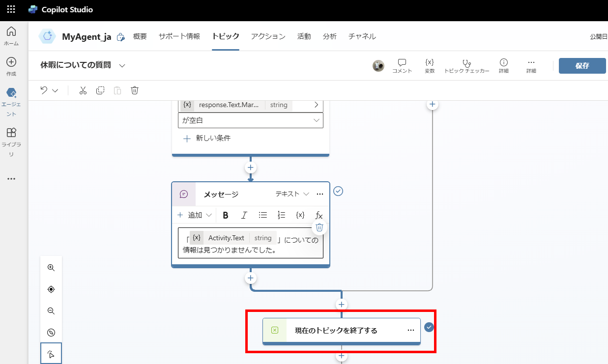608x364 pixels.
Task: Delete the selection with the trash icon
Action: (135, 90)
